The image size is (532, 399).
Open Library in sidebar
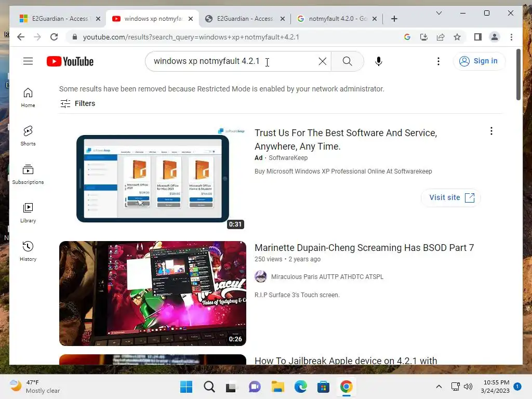(x=28, y=212)
